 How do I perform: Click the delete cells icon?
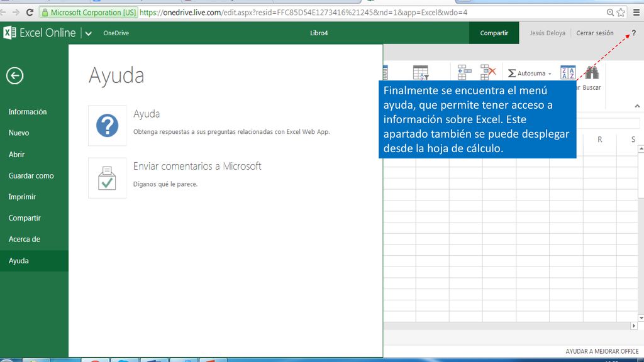point(488,72)
